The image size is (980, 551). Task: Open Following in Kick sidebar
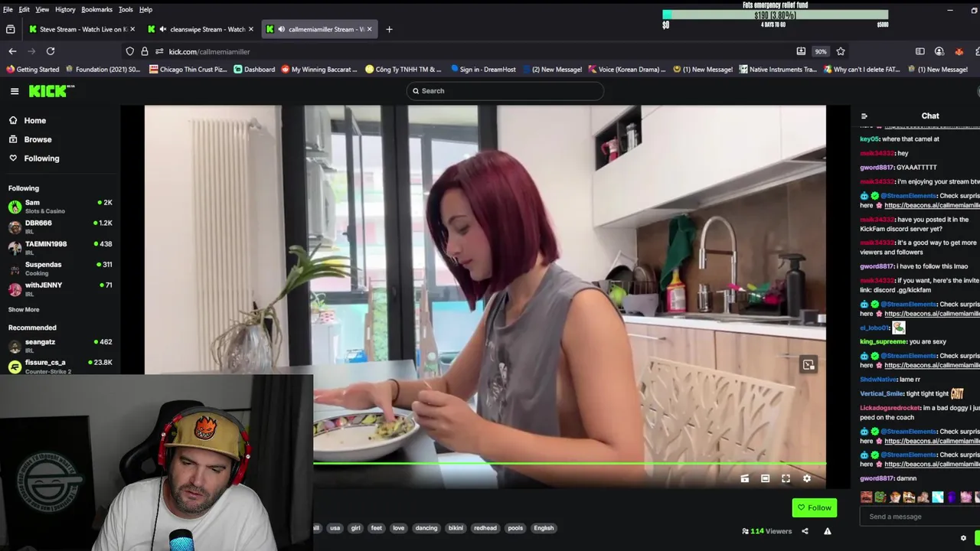pos(34,158)
